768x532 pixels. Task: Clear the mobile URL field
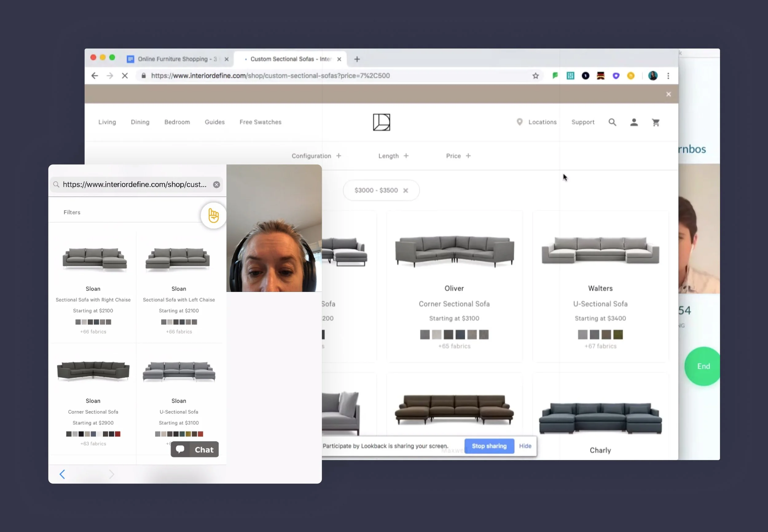(216, 185)
